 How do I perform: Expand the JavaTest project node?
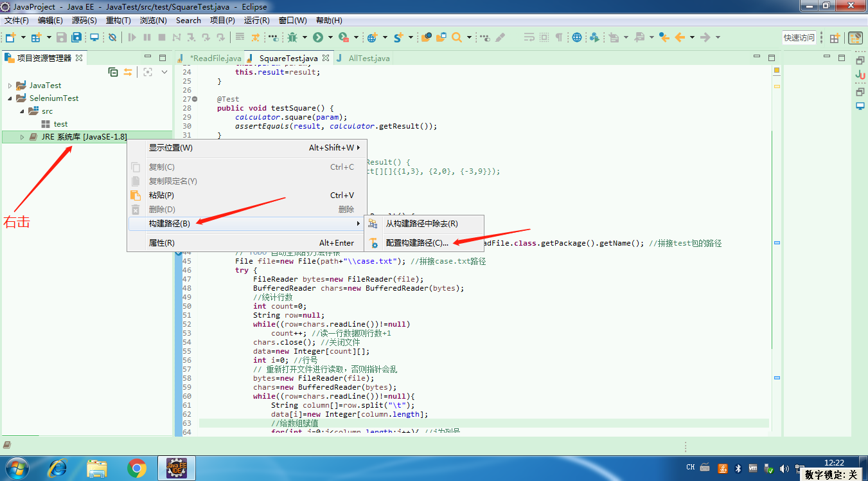10,86
